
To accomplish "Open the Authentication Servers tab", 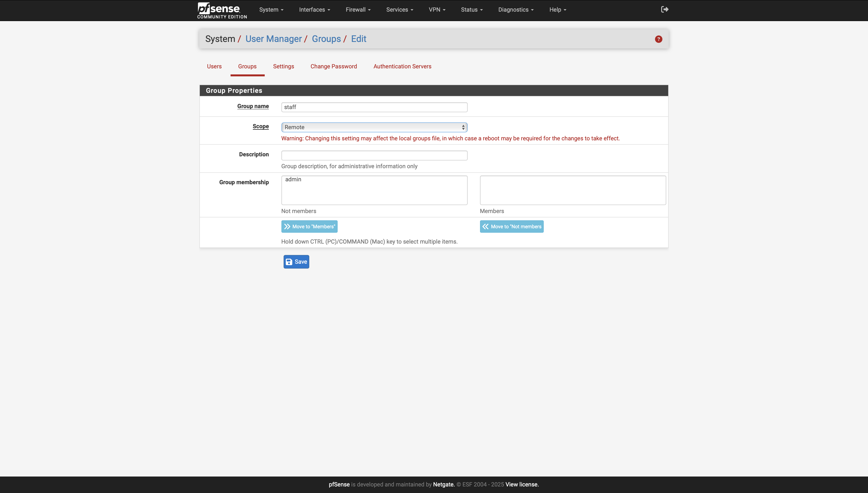I will coord(402,66).
